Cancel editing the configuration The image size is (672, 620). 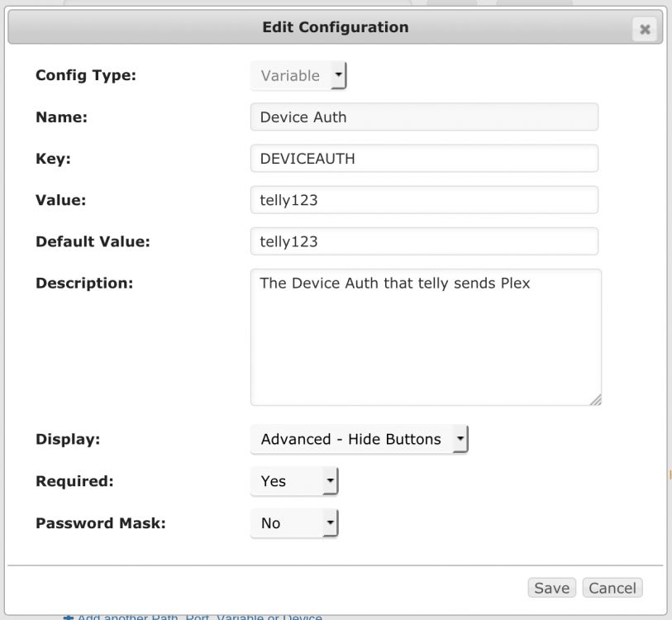pyautogui.click(x=612, y=588)
